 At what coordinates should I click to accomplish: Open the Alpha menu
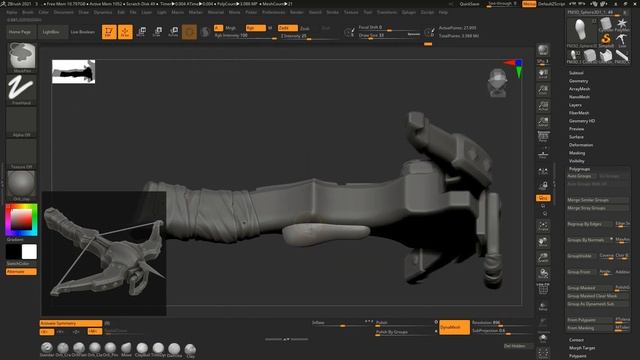tap(12, 12)
